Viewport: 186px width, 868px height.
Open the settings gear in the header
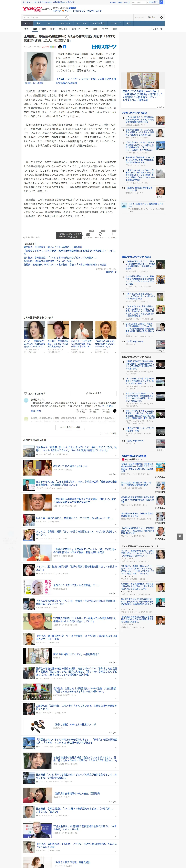click(x=161, y=17)
